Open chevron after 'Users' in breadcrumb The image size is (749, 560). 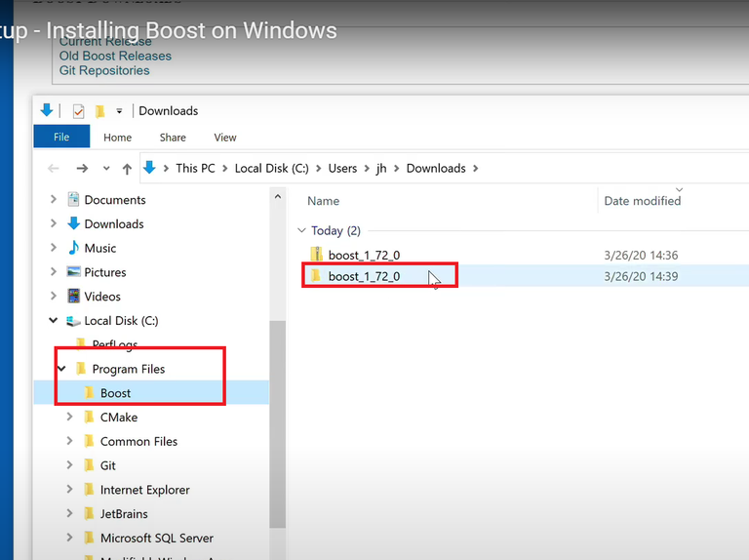pos(367,168)
